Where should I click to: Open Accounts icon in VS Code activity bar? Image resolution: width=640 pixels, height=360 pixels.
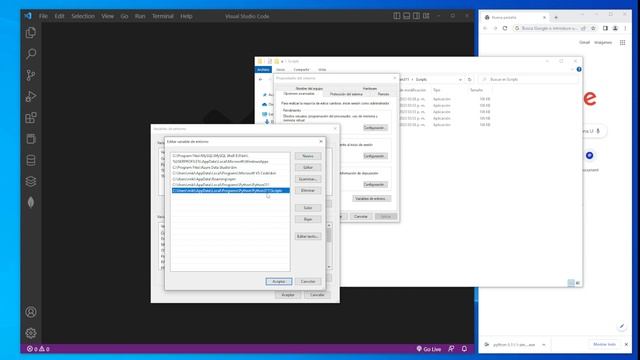(x=31, y=312)
